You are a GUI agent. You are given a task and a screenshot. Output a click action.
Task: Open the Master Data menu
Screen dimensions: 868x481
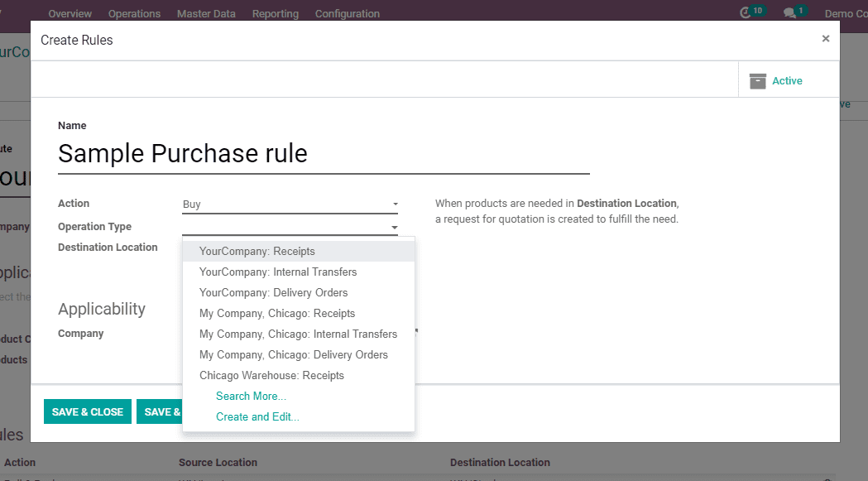(x=207, y=14)
